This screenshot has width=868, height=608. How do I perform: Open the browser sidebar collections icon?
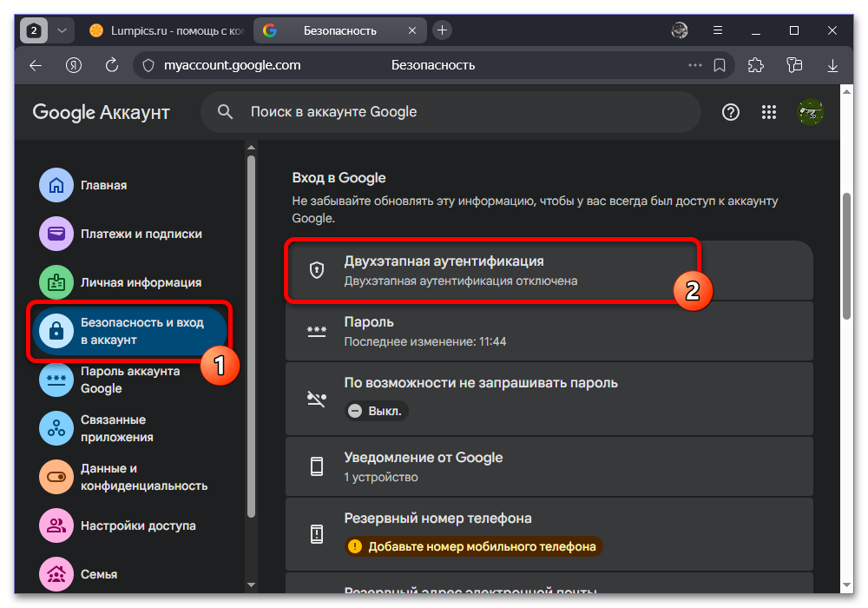pyautogui.click(x=794, y=65)
